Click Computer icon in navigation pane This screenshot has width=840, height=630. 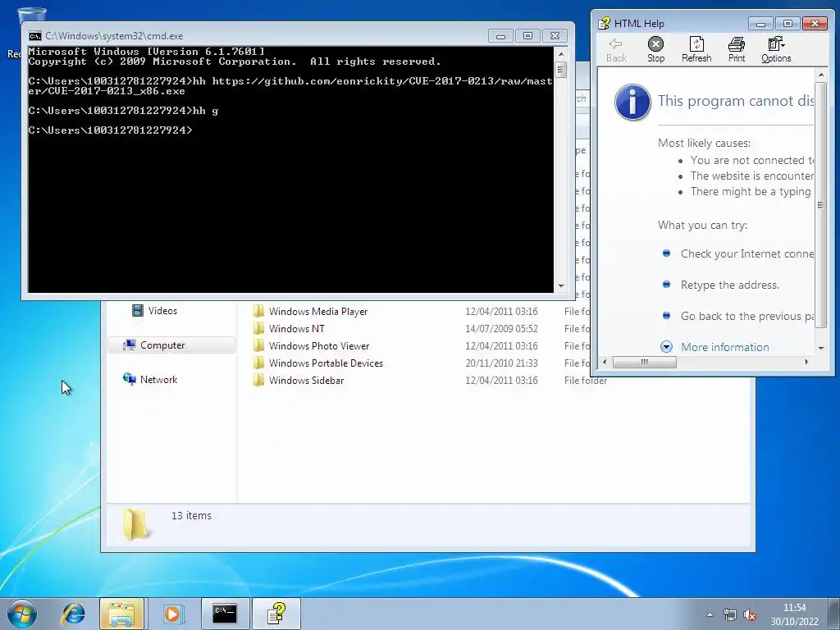point(129,345)
